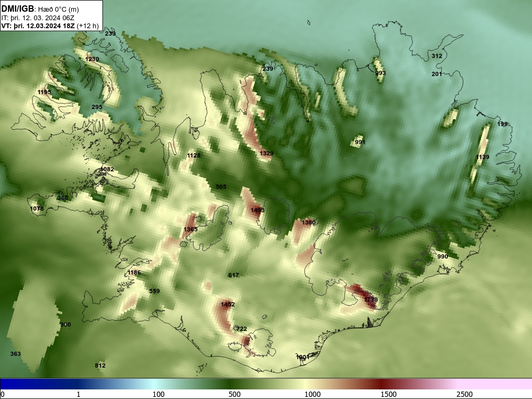Click the 0 label on color scale
The height and width of the screenshot is (399, 532).
tap(3, 394)
